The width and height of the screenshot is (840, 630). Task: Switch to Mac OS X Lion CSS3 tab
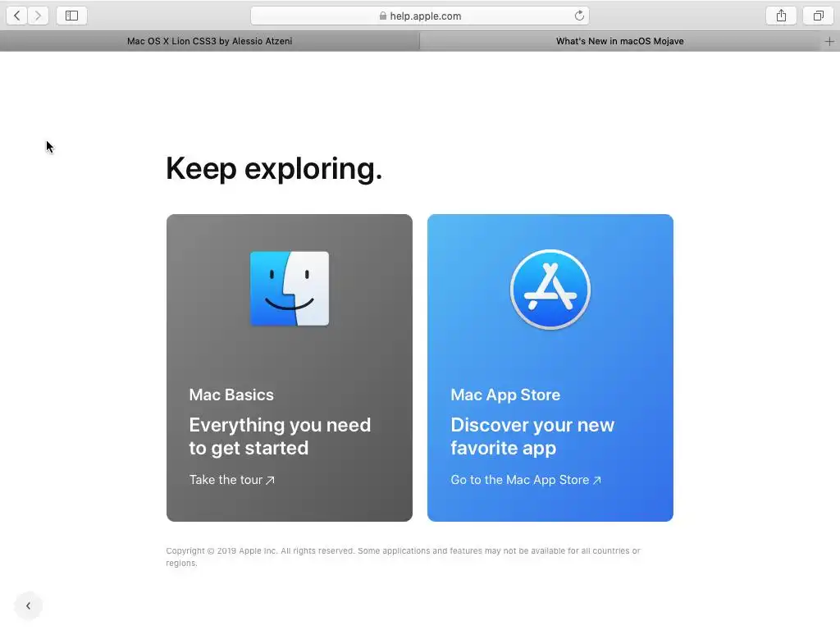coord(209,41)
